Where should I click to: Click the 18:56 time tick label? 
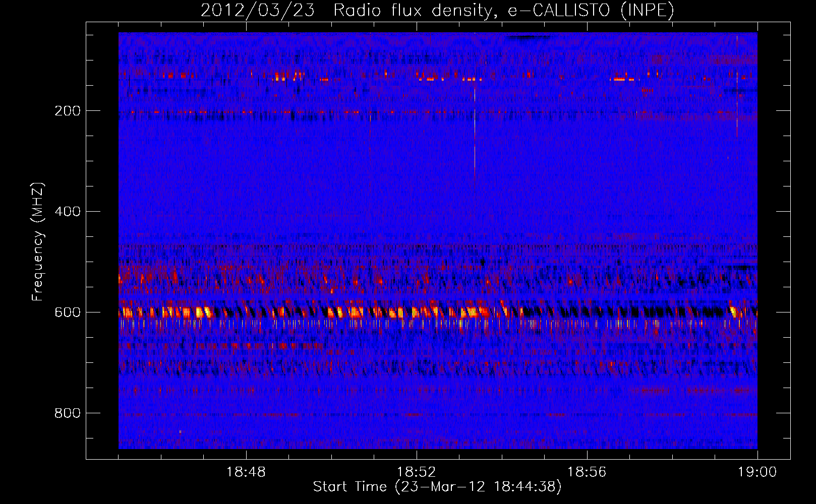coord(587,472)
